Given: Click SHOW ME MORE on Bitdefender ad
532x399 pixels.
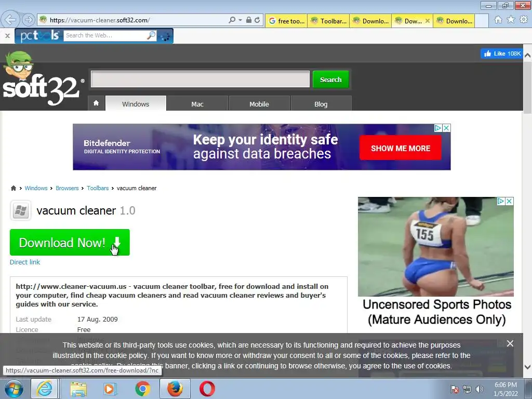Looking at the screenshot, I should click(401, 148).
